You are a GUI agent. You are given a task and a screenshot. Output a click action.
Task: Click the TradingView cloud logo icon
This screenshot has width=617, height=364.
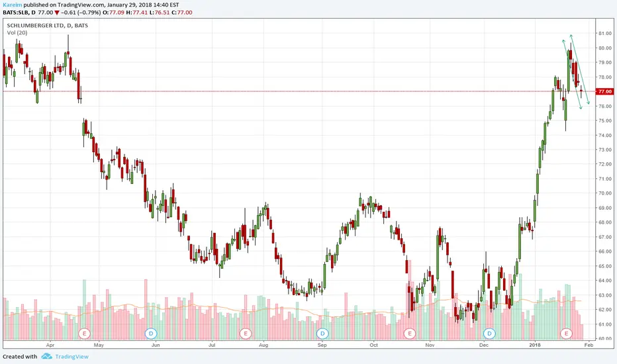coord(47,356)
